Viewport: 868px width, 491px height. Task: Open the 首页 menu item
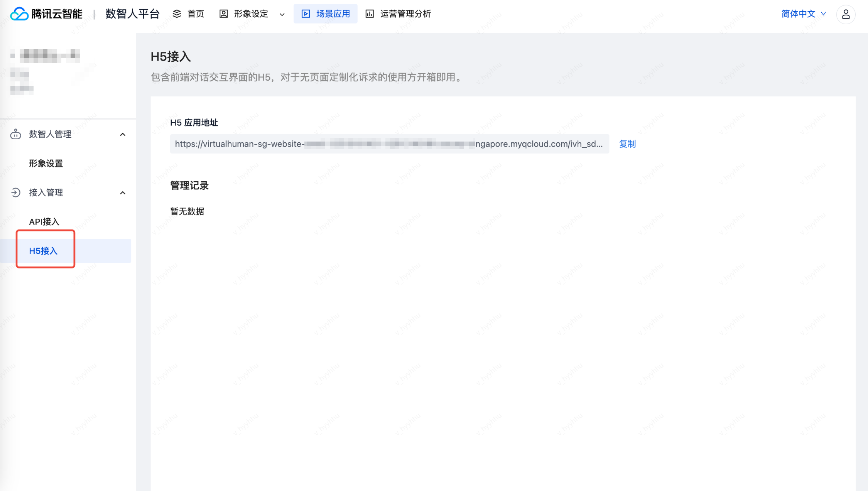tap(196, 14)
